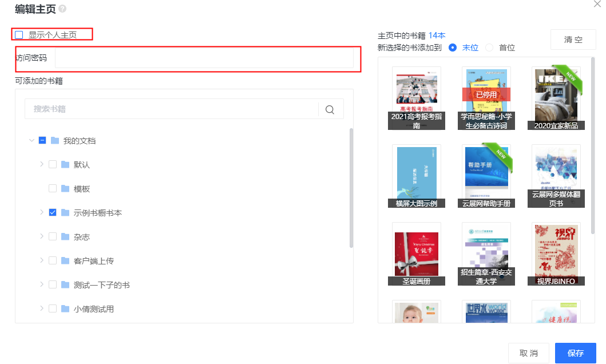Select the 2021高考报考指南 book thumbnail
The image size is (606, 364).
416,98
